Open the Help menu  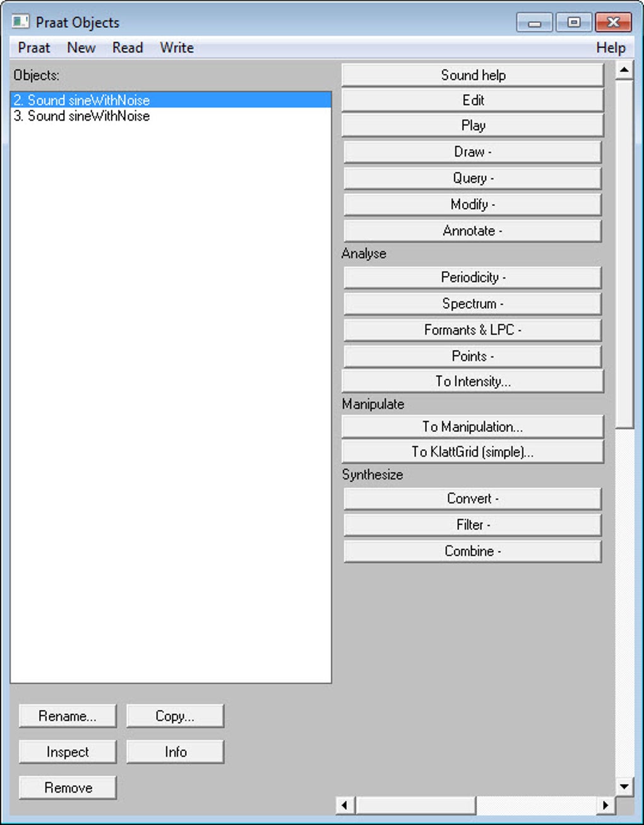(611, 48)
